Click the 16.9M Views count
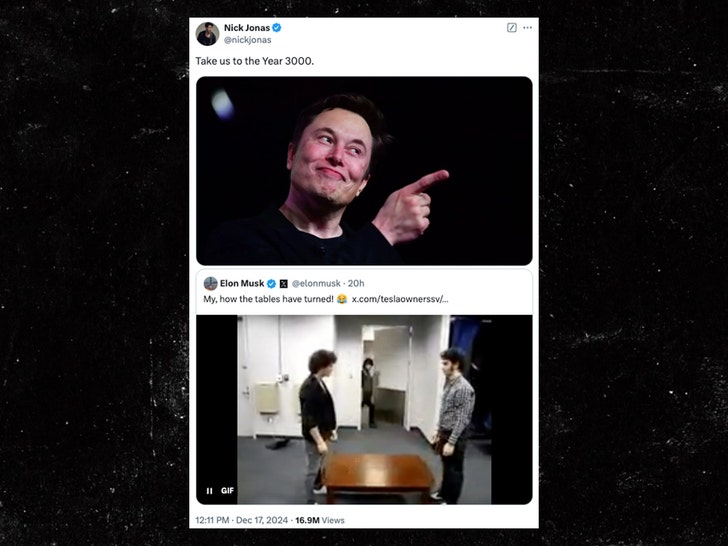Image resolution: width=728 pixels, height=546 pixels. pos(319,521)
